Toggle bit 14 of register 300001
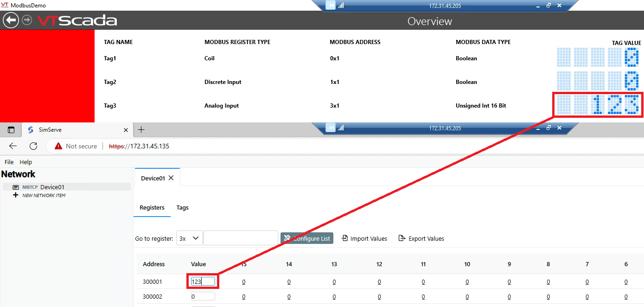 [x=289, y=281]
